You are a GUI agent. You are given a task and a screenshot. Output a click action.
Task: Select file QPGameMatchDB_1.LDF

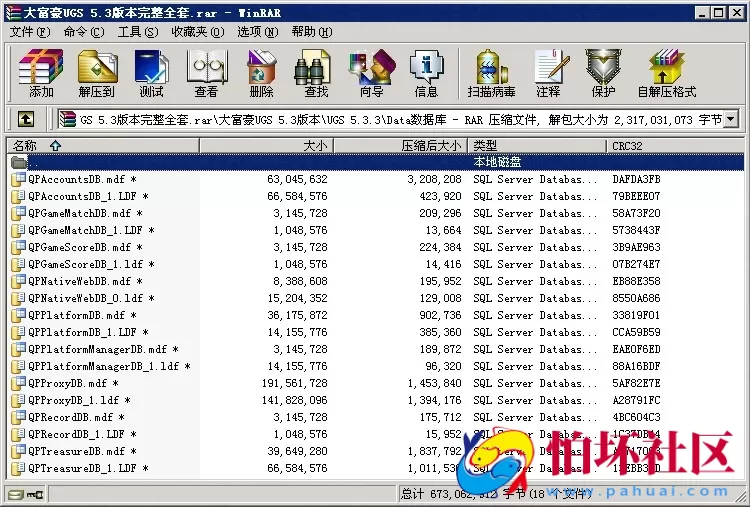[x=91, y=231]
